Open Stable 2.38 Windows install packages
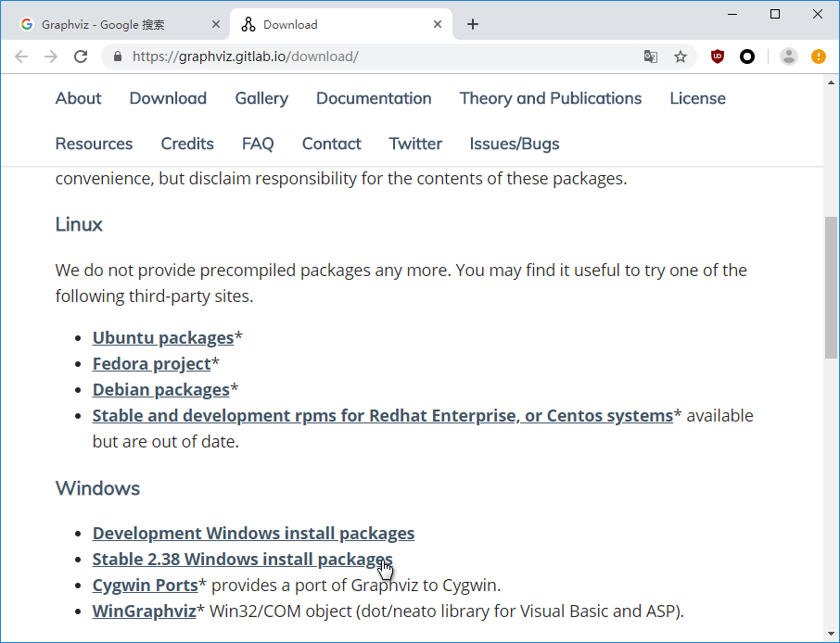Viewport: 840px width, 643px height. pos(242,560)
